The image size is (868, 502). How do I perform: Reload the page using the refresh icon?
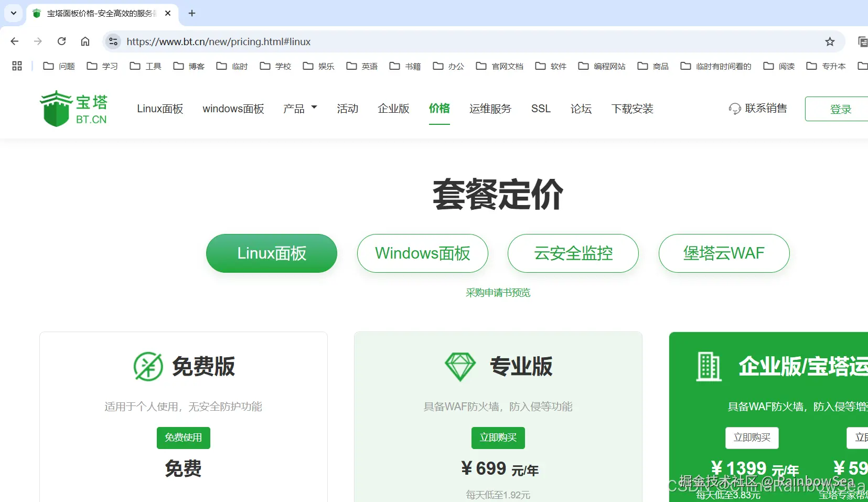(61, 41)
